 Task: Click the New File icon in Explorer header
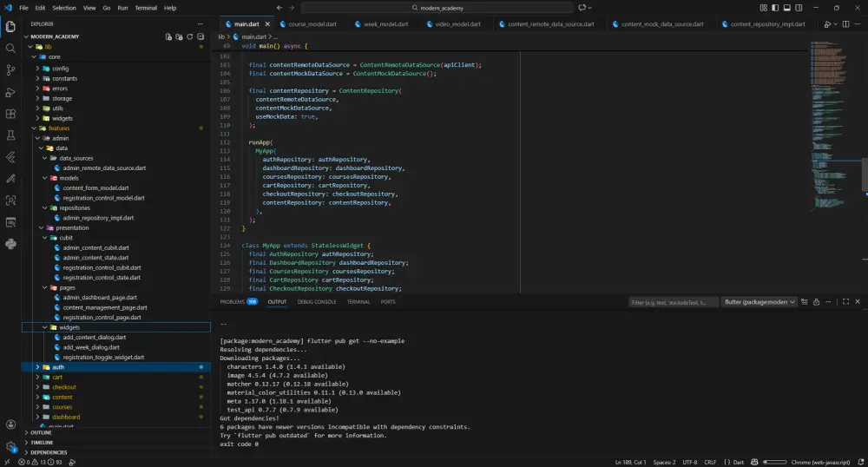point(168,36)
